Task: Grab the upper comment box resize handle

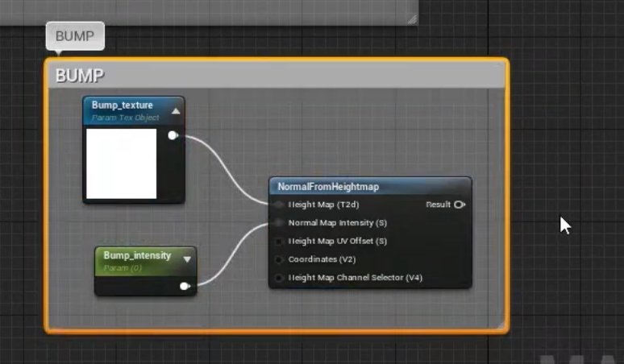Action: click(412, 19)
